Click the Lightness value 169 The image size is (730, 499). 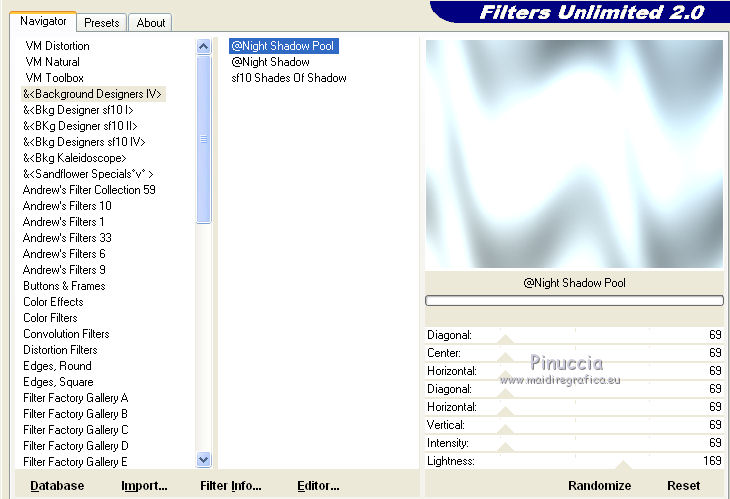[x=712, y=461]
